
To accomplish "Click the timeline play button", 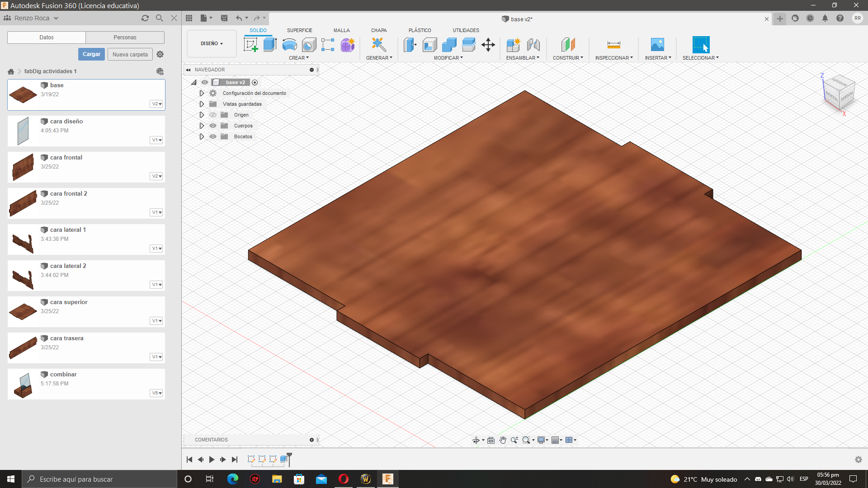I will click(x=212, y=460).
